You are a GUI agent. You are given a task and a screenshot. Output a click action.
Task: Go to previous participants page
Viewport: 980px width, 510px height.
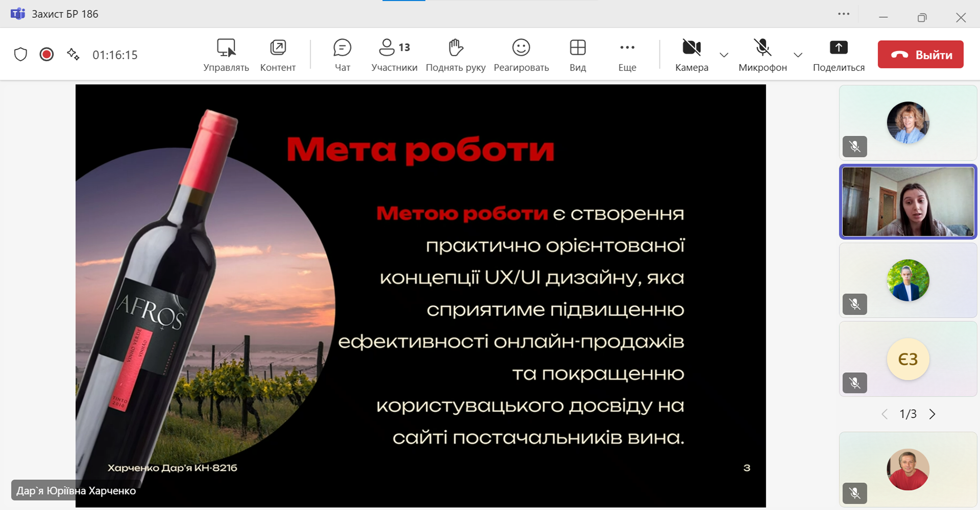885,414
